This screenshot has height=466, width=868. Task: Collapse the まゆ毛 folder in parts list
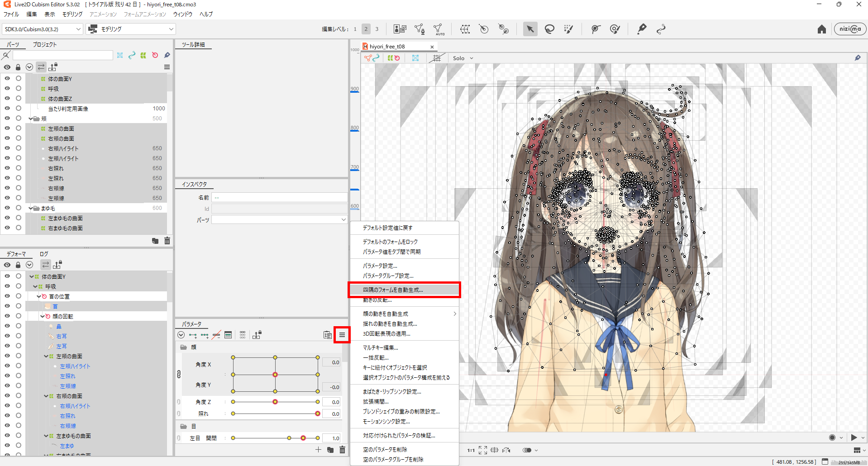31,208
